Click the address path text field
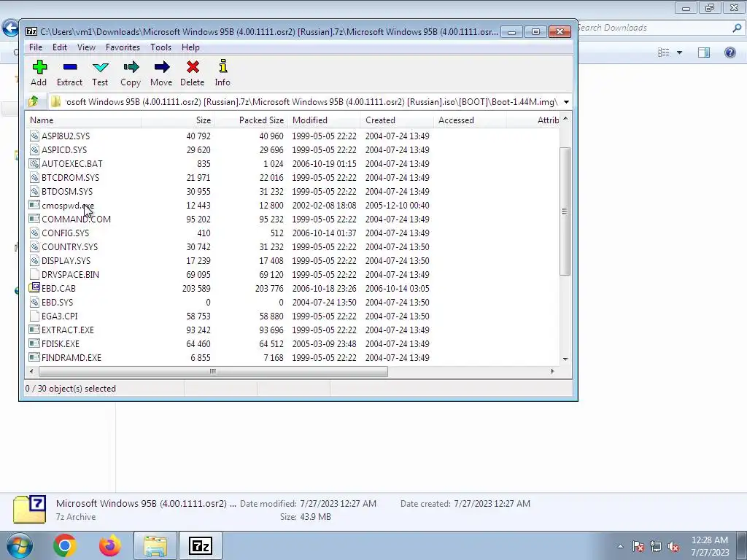 click(305, 102)
